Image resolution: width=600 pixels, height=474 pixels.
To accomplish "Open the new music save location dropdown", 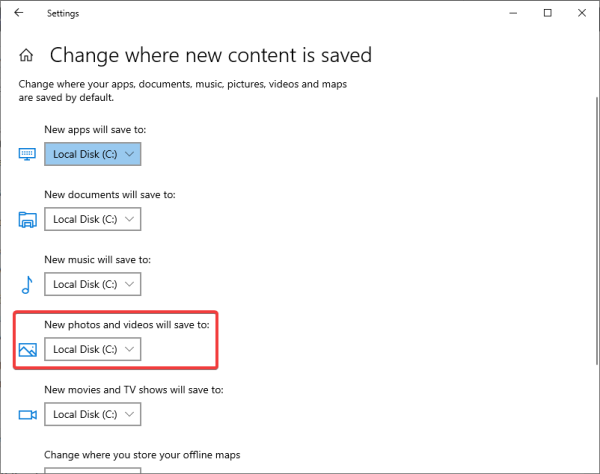I will tap(93, 284).
